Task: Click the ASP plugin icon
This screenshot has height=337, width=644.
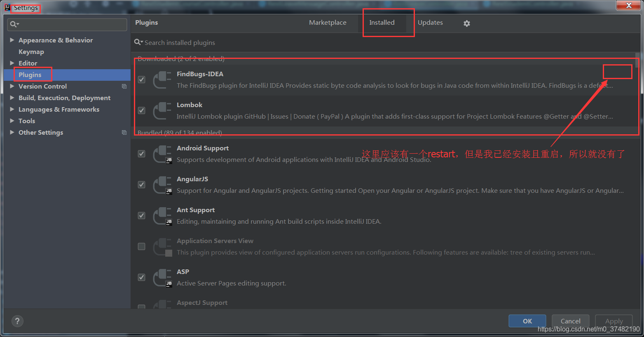Action: 162,278
